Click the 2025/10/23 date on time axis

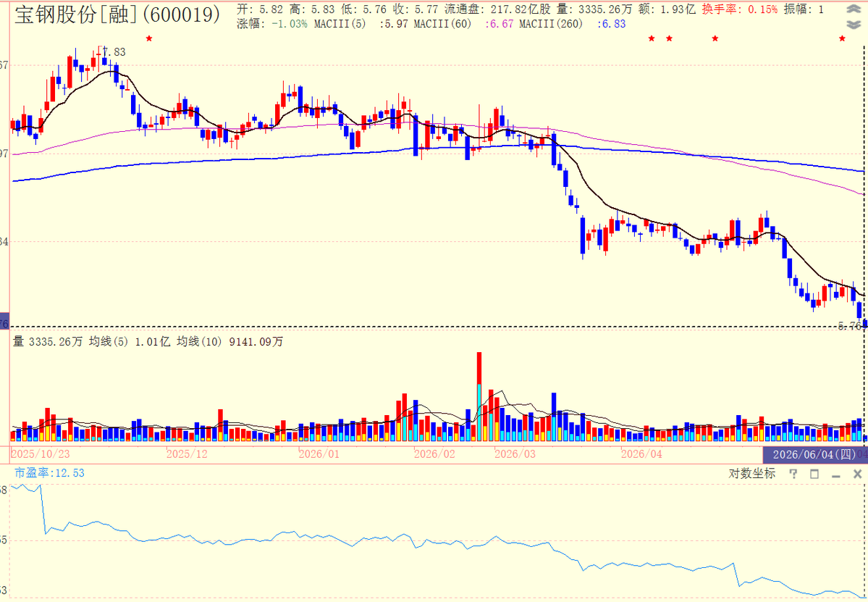coord(41,455)
